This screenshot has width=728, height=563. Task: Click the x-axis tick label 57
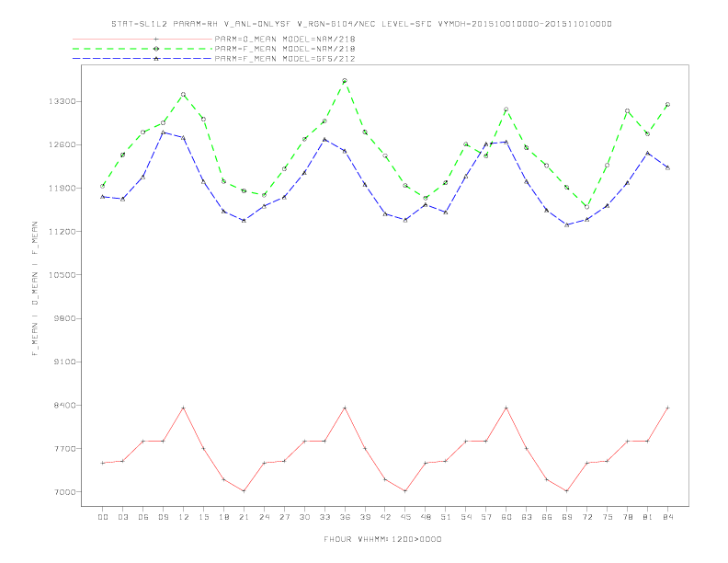tap(486, 517)
